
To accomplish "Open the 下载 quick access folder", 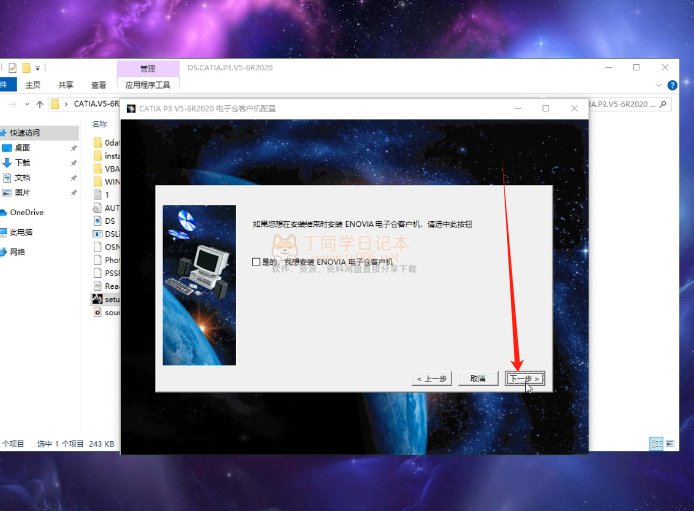I will (22, 162).
